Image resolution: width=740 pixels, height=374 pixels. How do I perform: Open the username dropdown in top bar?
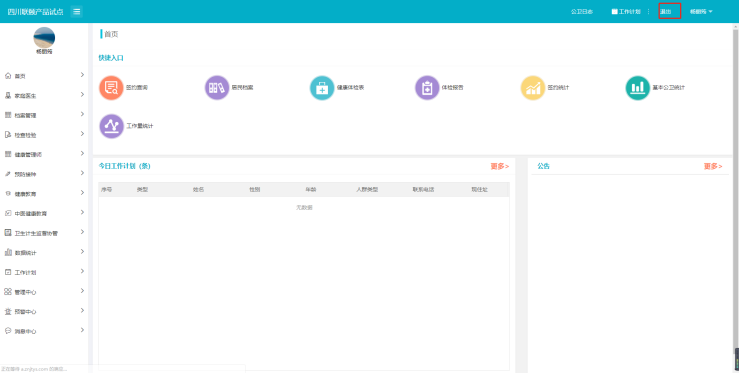tap(701, 11)
